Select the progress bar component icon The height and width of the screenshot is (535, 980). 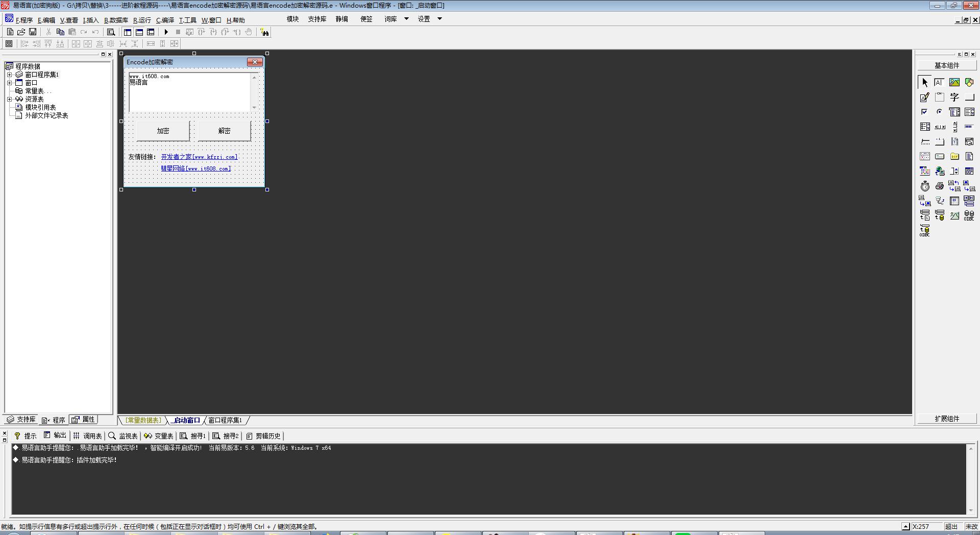click(969, 127)
